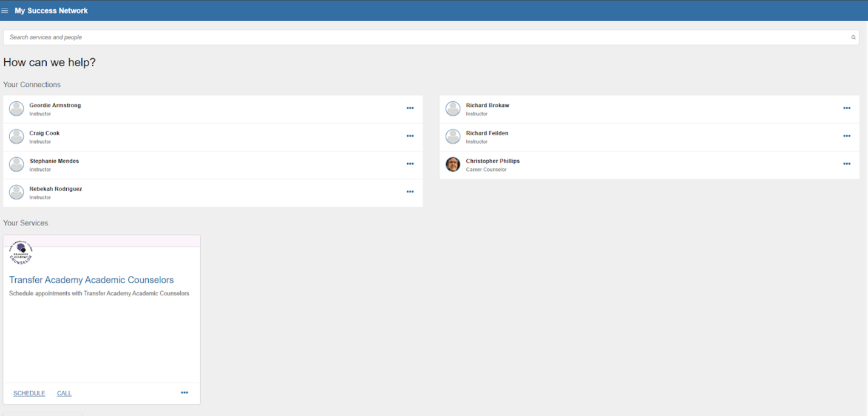
Task: Open options menu for Richard Feilden
Action: pyautogui.click(x=846, y=136)
